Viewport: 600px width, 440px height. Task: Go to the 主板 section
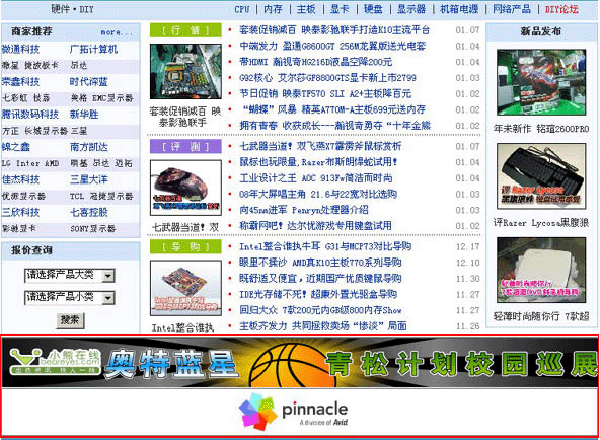(306, 9)
